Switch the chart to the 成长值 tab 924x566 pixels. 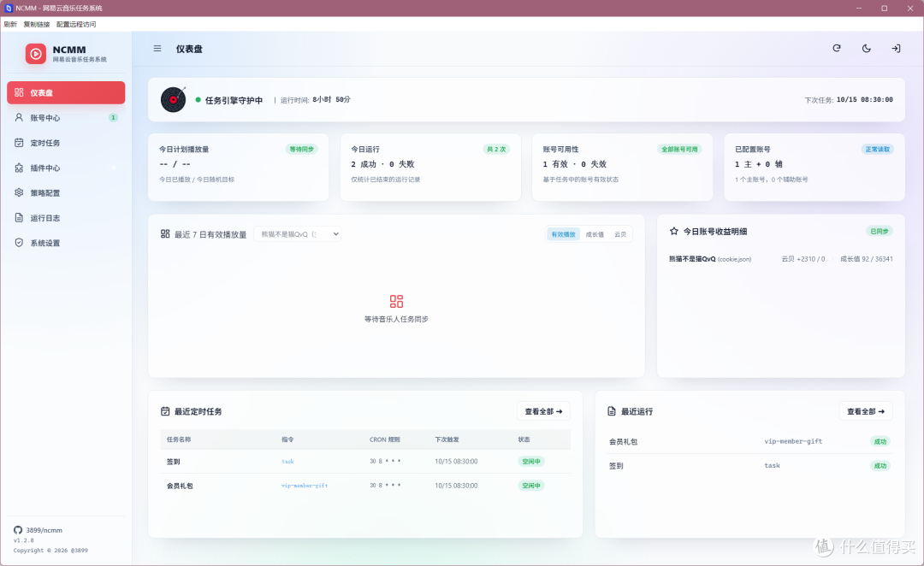point(595,234)
